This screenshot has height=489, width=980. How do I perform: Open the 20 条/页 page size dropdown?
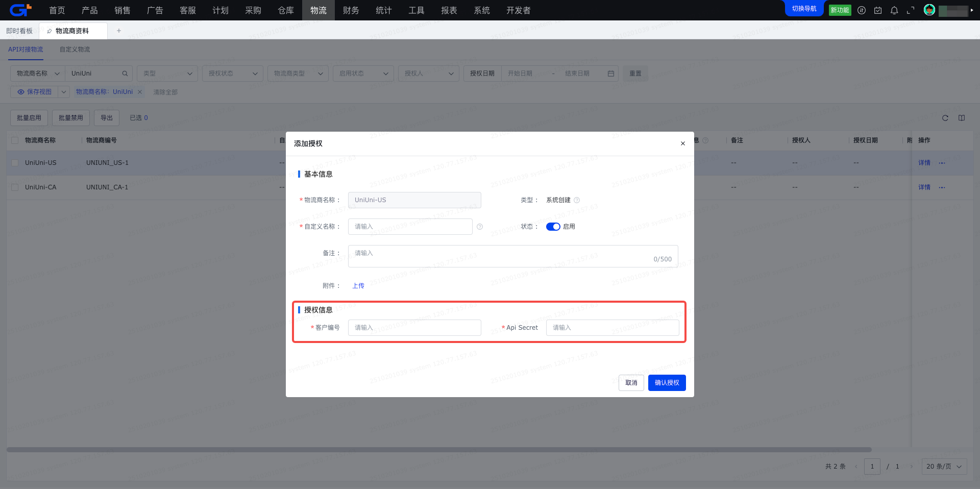tap(944, 467)
